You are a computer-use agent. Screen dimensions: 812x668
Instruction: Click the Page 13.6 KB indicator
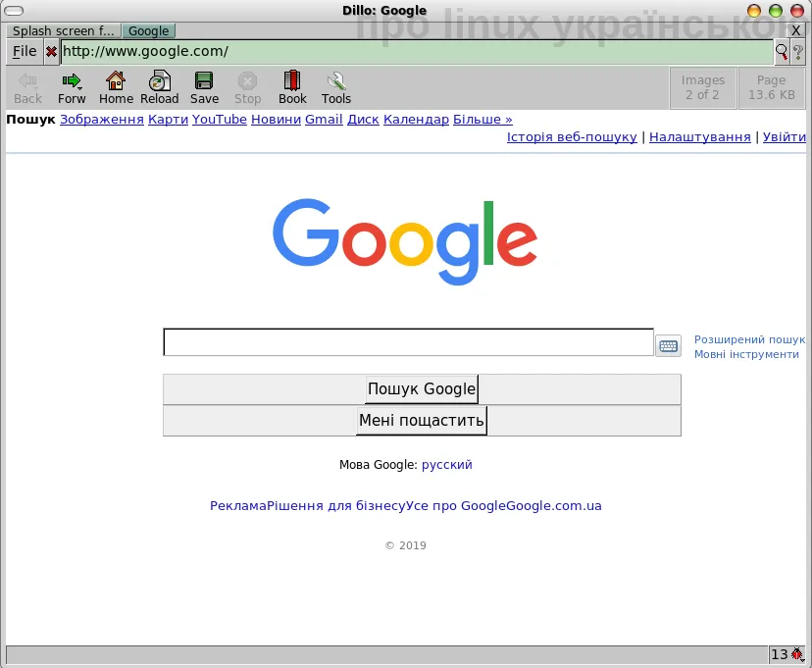tap(771, 87)
